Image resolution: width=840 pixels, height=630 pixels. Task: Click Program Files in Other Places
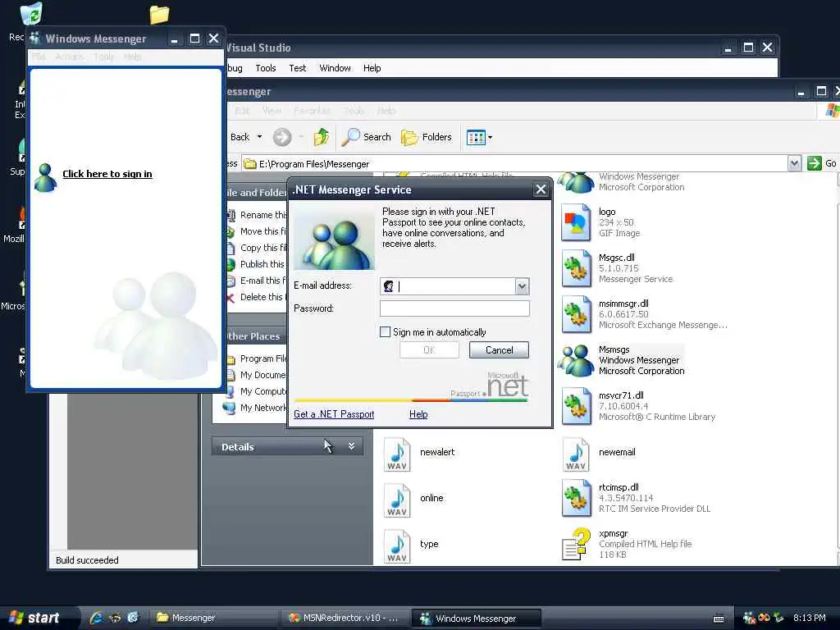257,358
